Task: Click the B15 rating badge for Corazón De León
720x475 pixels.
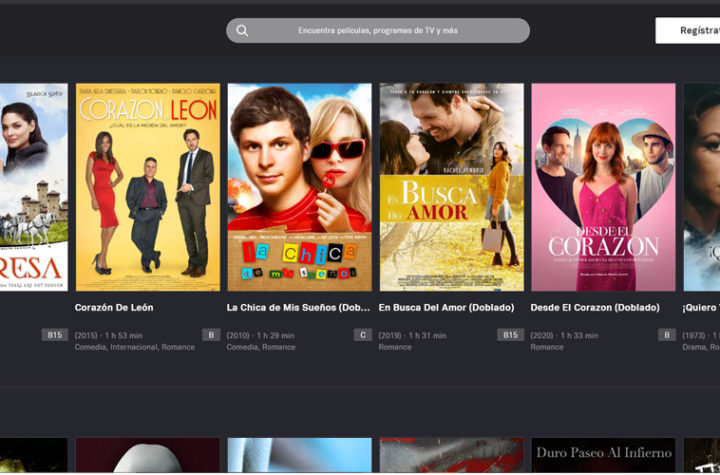Action: (55, 335)
